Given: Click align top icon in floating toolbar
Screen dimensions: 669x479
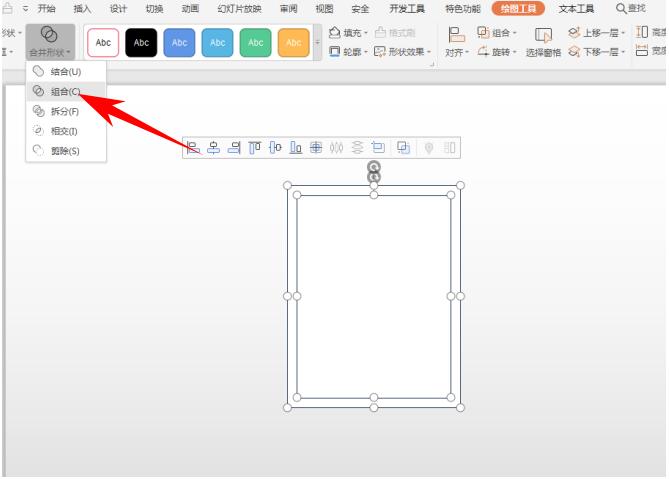Looking at the screenshot, I should tap(255, 148).
